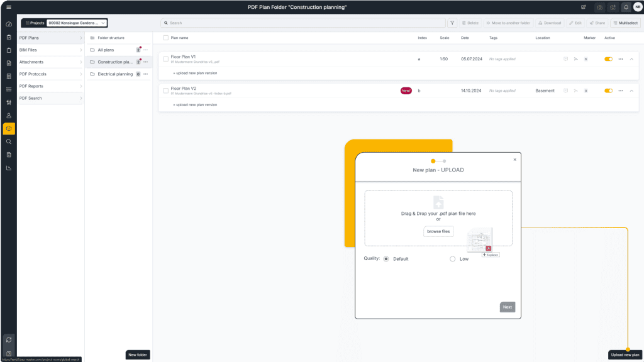Click the Next button in the upload dialog
The width and height of the screenshot is (644, 362).
507,307
